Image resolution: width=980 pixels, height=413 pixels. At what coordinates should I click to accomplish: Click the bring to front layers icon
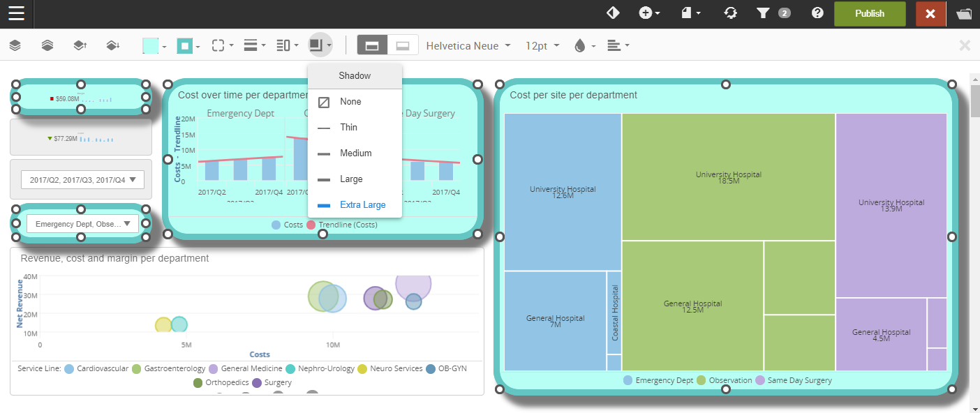point(47,45)
